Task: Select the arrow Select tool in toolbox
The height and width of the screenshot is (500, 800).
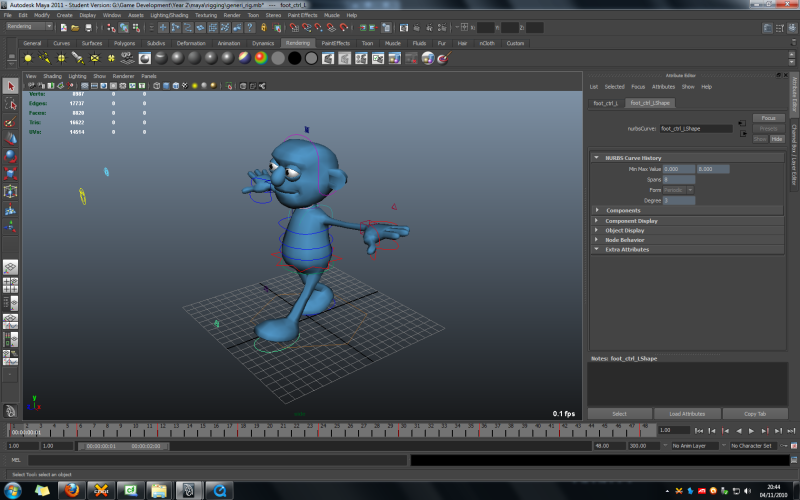Action: point(10,86)
